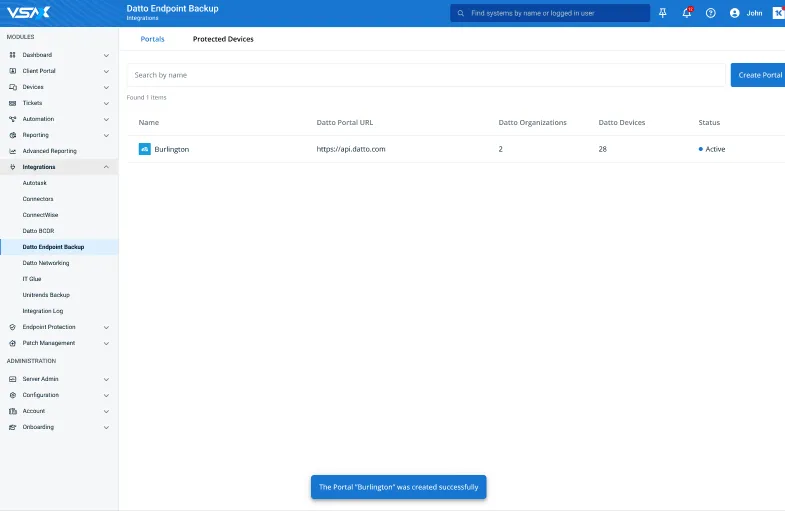
Task: Select the Portals tab
Action: click(152, 39)
